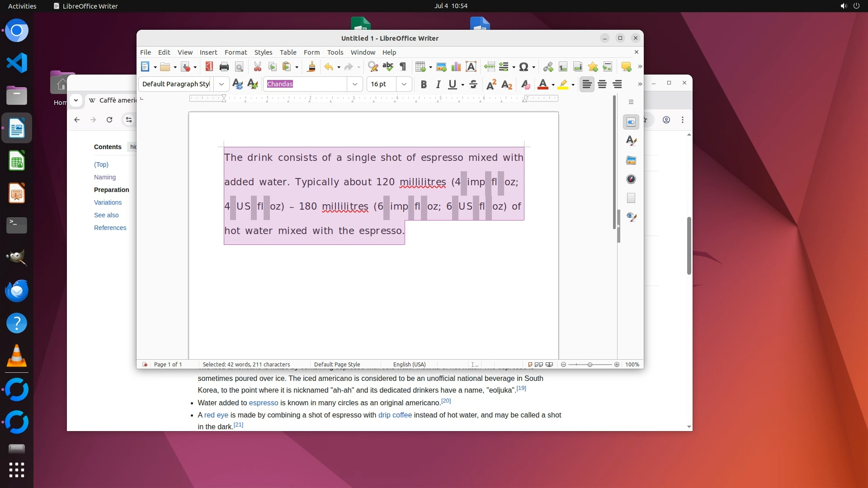
Task: Expand the font name dropdown
Action: (355, 84)
